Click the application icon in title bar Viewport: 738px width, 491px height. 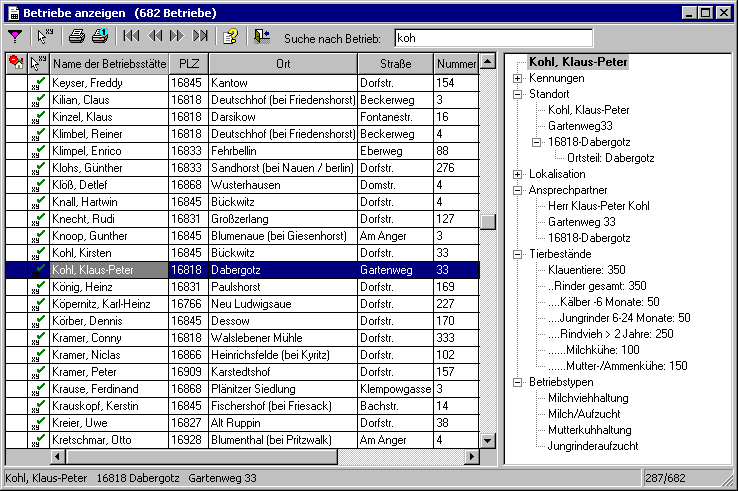(14, 13)
